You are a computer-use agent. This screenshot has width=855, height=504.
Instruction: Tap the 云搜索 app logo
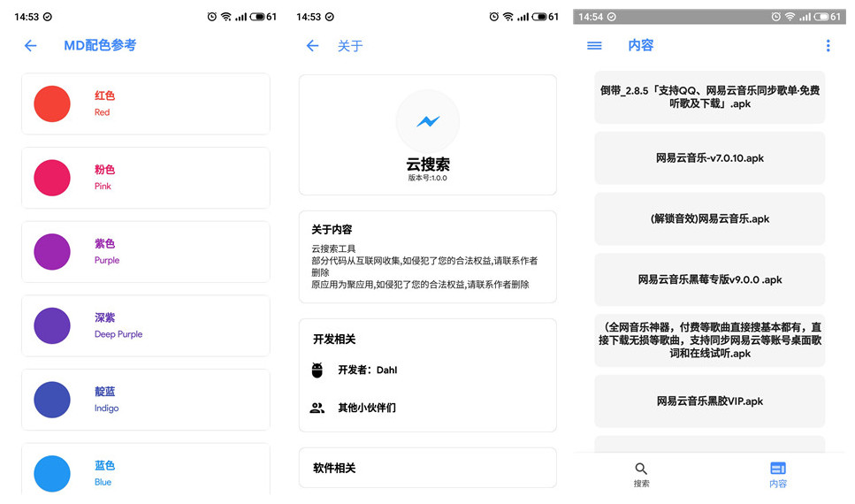[x=428, y=121]
